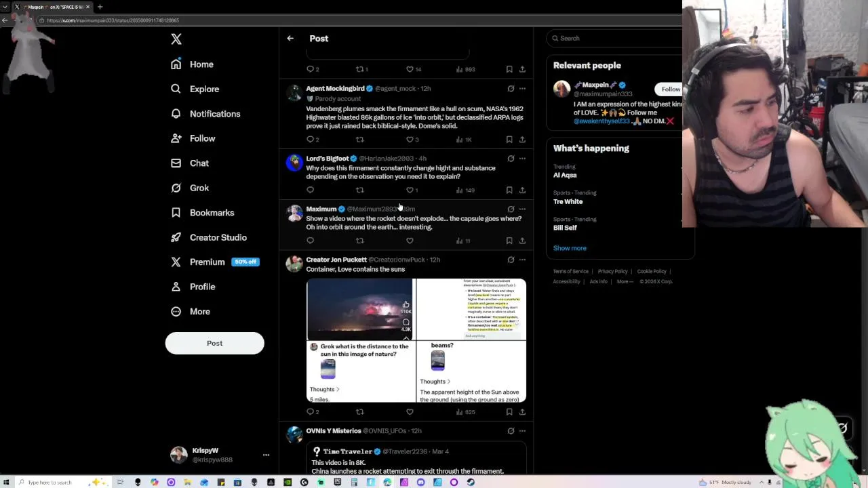
Task: Reply to Maximum's post
Action: coord(311,241)
